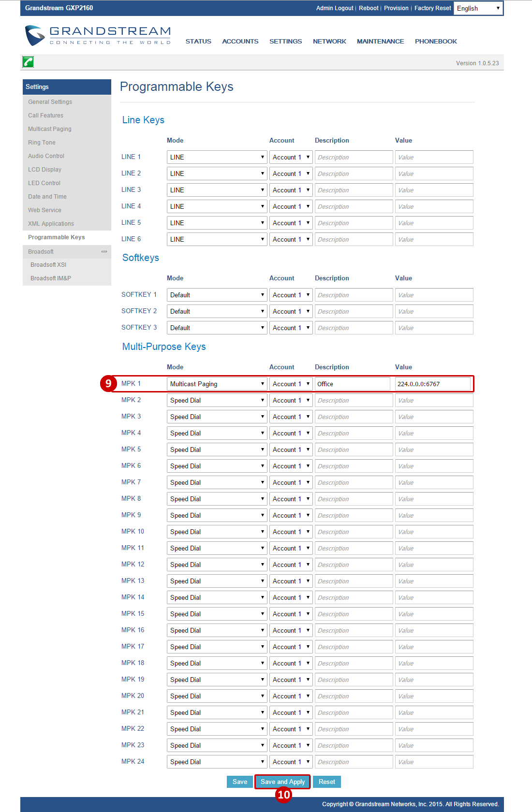The width and height of the screenshot is (532, 812).
Task: Click the Grandstream logo
Action: [98, 36]
